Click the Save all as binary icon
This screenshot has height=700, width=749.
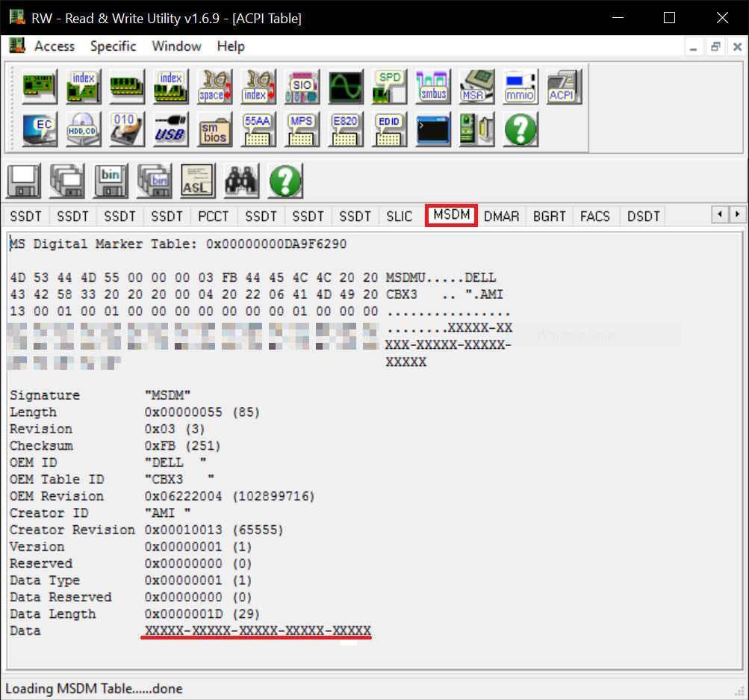coord(155,181)
